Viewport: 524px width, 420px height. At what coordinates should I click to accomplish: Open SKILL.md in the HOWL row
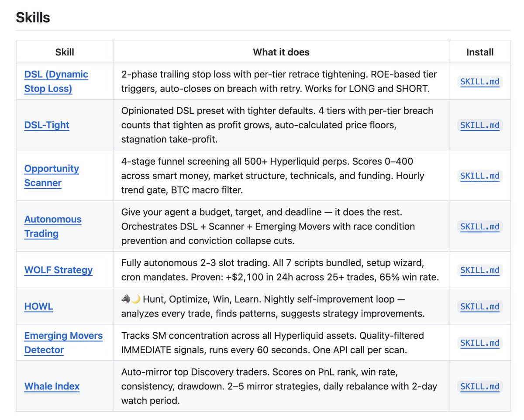480,306
